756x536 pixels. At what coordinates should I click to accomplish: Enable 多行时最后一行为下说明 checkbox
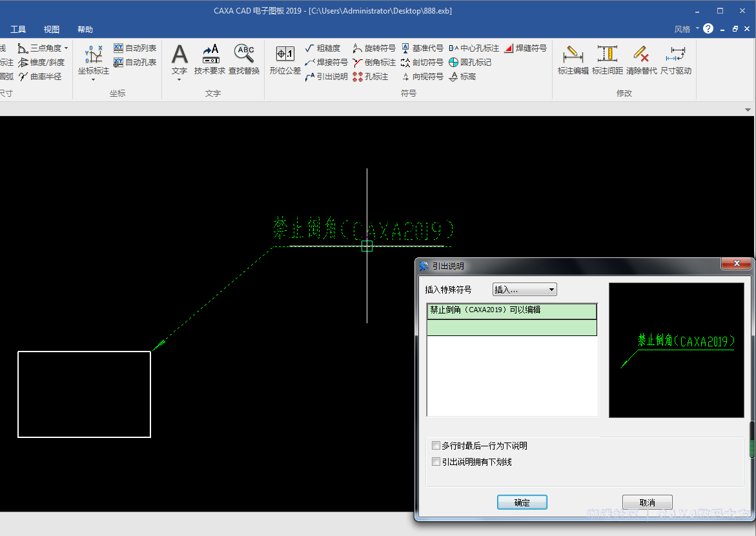[436, 446]
